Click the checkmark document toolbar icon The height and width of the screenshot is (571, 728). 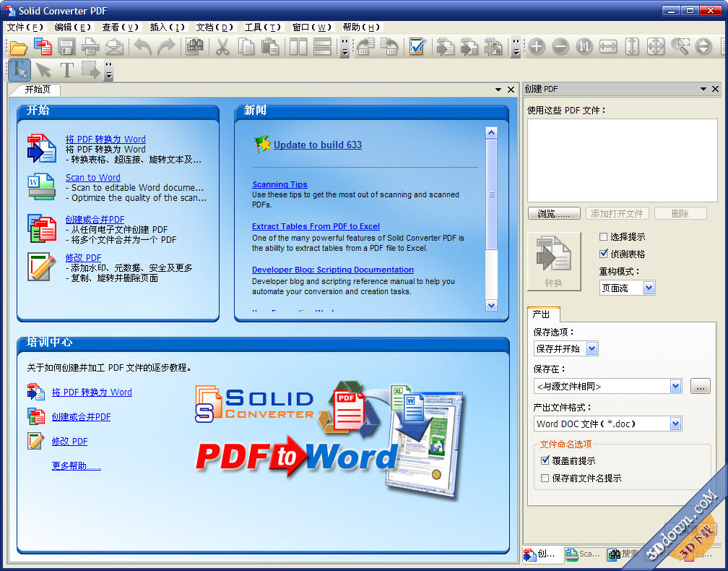417,47
